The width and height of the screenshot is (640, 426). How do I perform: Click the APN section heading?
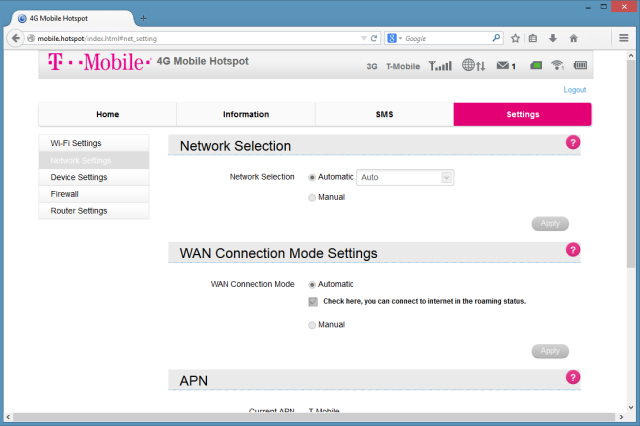click(193, 381)
